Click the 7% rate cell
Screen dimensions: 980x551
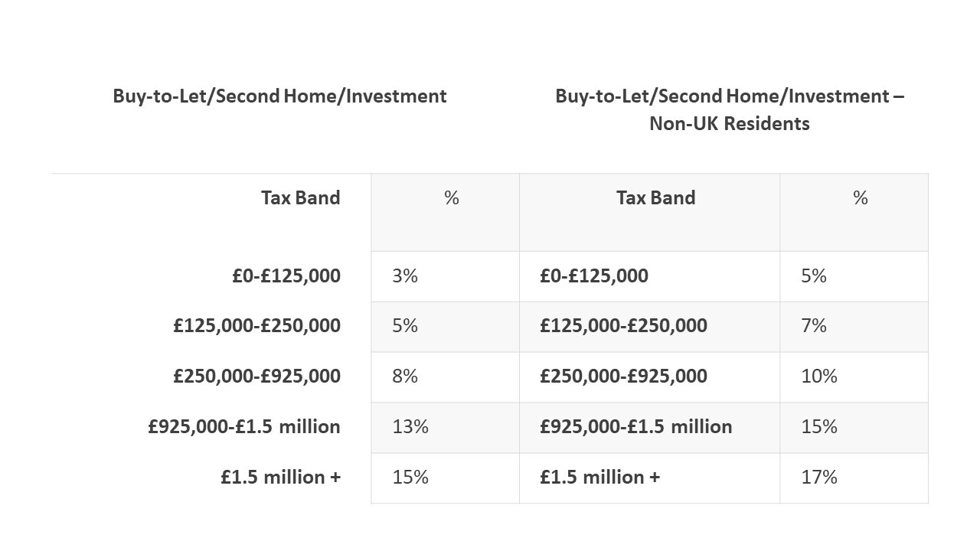click(814, 326)
